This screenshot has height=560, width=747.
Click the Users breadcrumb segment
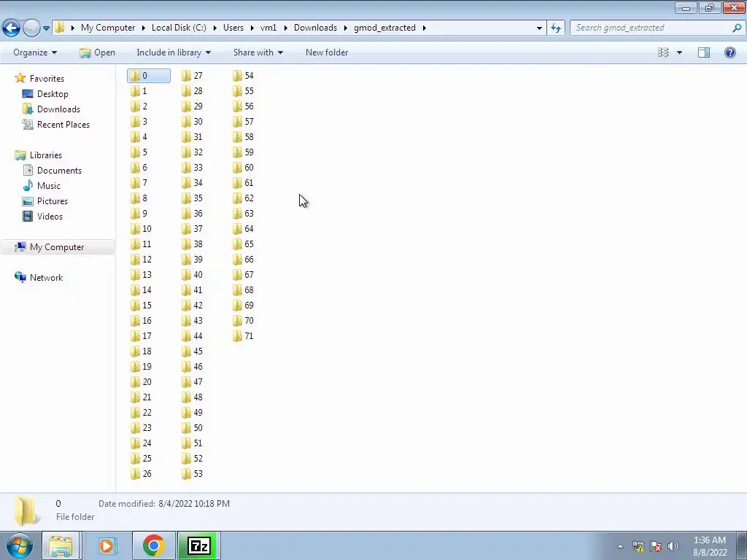(x=233, y=28)
